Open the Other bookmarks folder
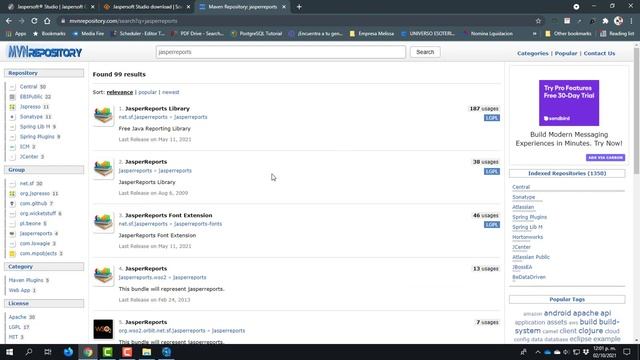The image size is (640, 360). (568, 33)
